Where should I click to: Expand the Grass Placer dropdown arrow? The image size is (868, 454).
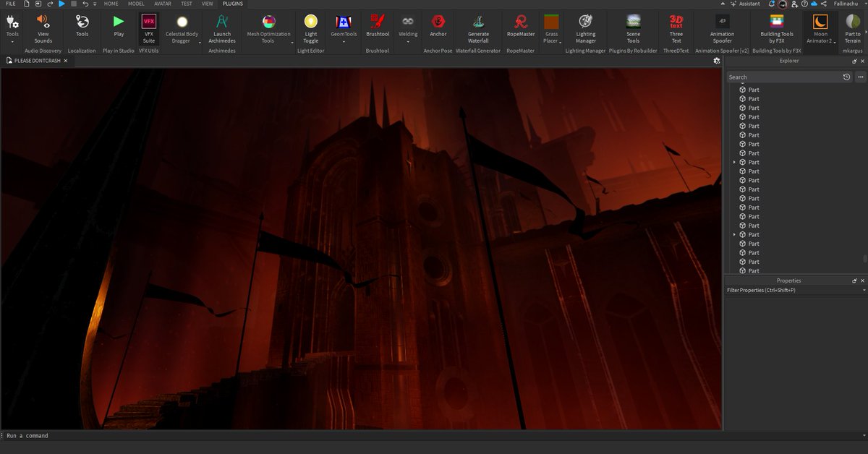click(561, 42)
